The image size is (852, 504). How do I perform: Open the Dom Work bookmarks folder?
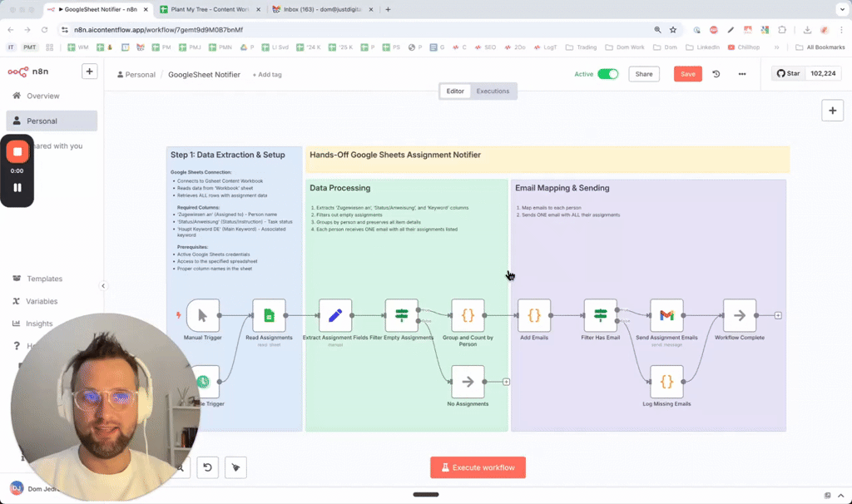click(625, 47)
